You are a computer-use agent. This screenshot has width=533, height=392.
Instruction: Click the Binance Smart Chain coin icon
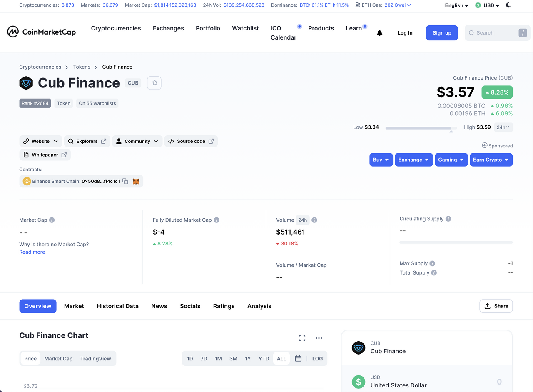27,181
